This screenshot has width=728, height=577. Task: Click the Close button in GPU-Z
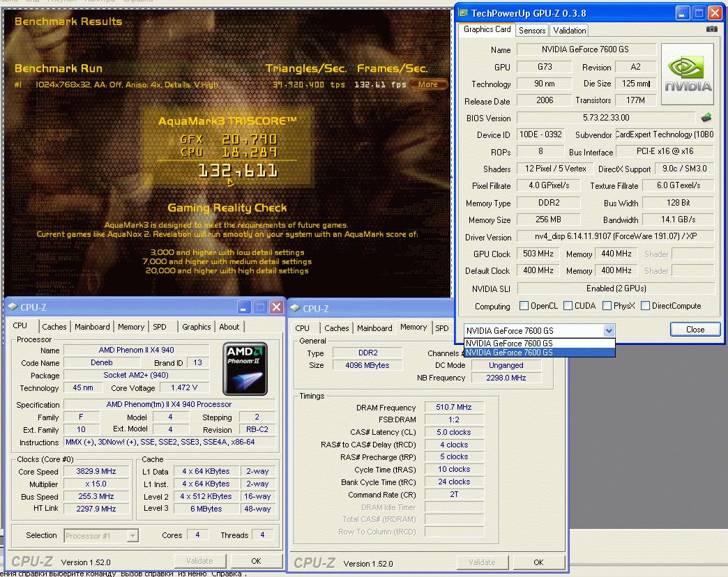pyautogui.click(x=695, y=330)
